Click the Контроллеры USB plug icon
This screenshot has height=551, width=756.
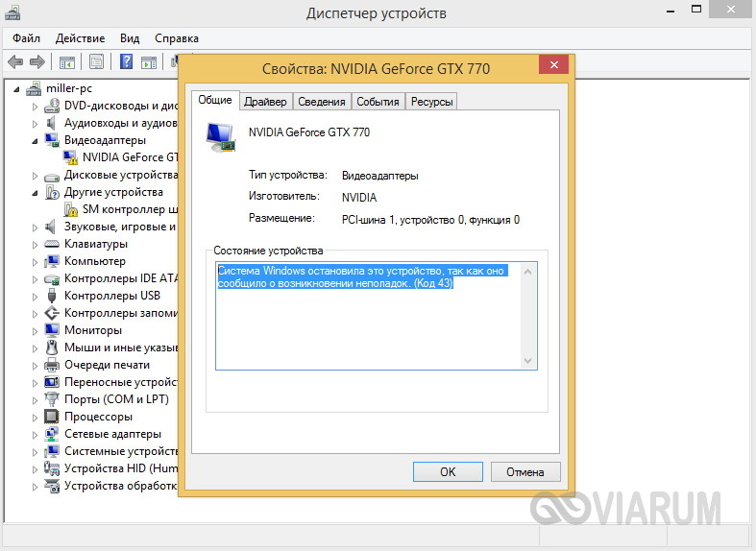click(x=52, y=296)
